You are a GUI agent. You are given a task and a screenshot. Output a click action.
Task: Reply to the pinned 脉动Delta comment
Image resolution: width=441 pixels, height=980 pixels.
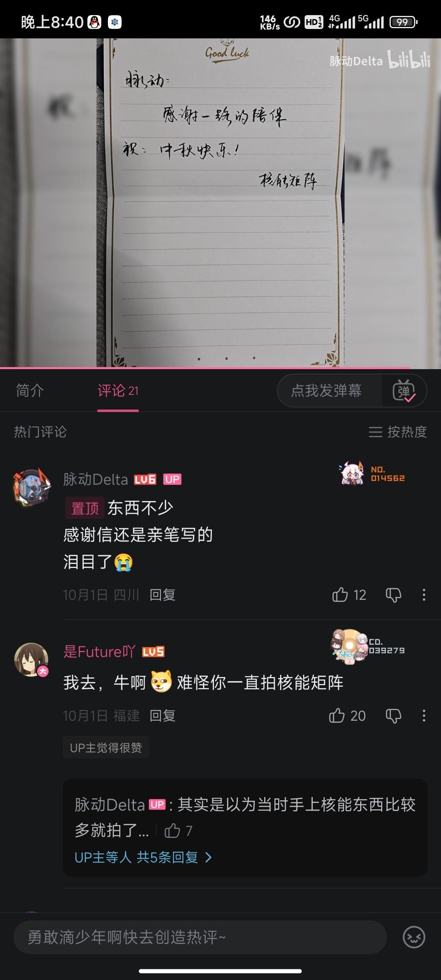[x=163, y=595]
